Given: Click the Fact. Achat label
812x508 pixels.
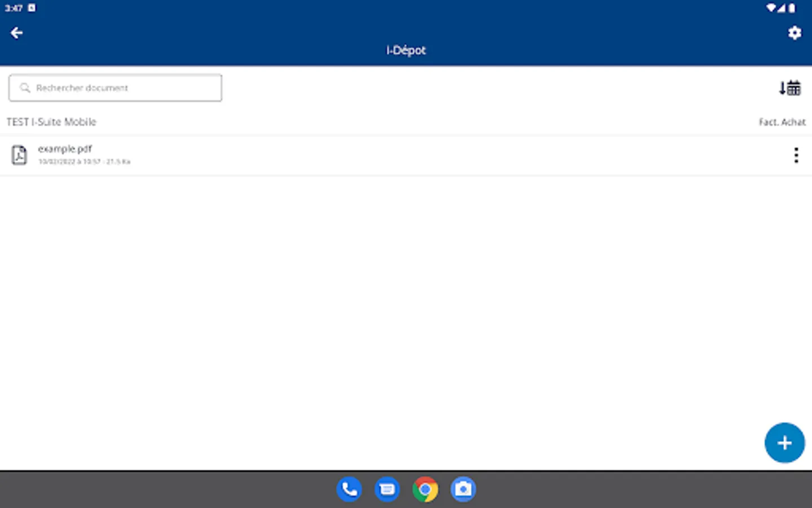Looking at the screenshot, I should 782,122.
